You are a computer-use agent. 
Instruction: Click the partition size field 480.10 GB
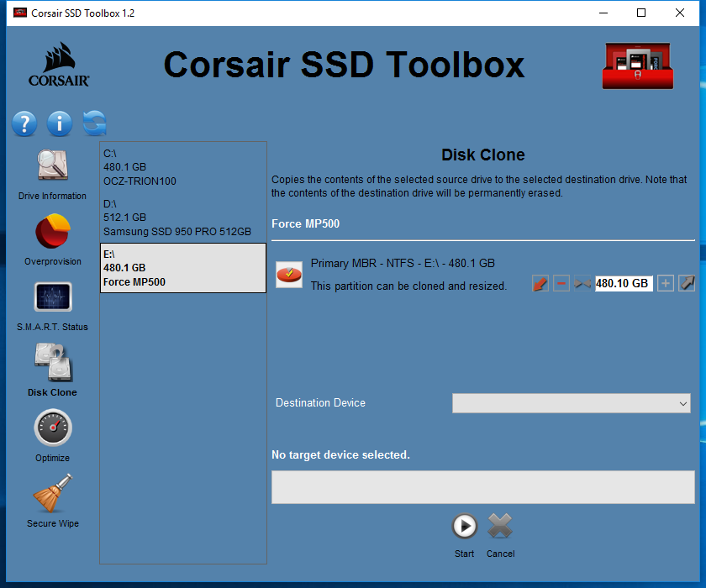tap(623, 284)
